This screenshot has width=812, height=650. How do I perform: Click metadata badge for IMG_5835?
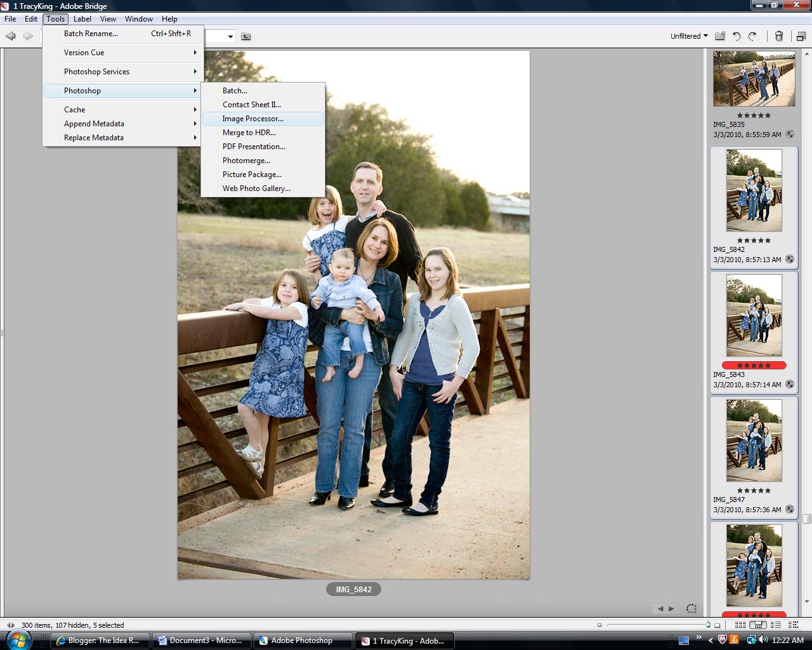click(x=790, y=135)
